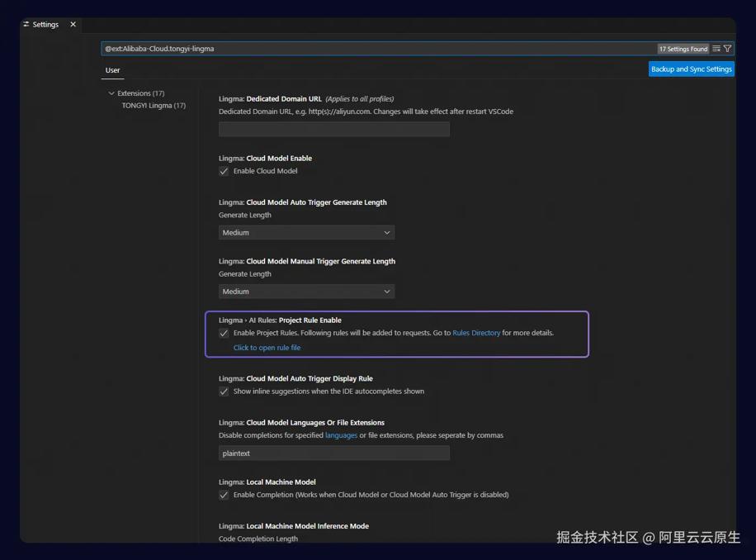Click the Dedicated Domain URL setting title
756x560 pixels.
pos(270,99)
